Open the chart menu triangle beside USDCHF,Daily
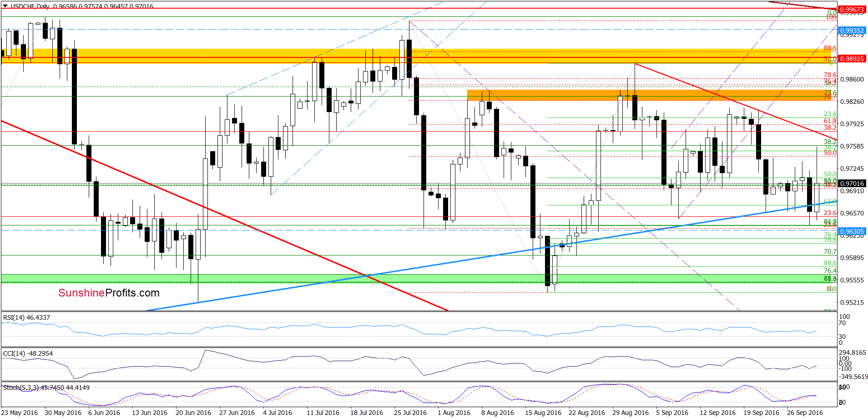This screenshot has width=868, height=419. pyautogui.click(x=5, y=6)
